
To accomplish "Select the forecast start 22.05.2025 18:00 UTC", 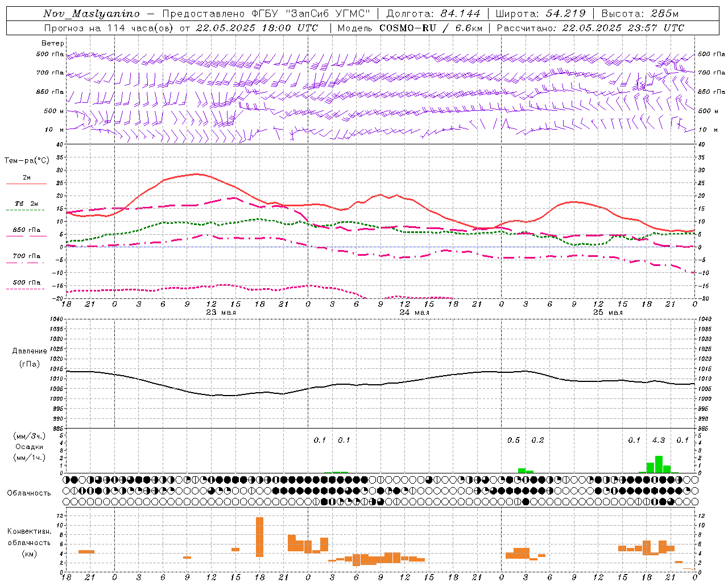I will click(x=257, y=28).
